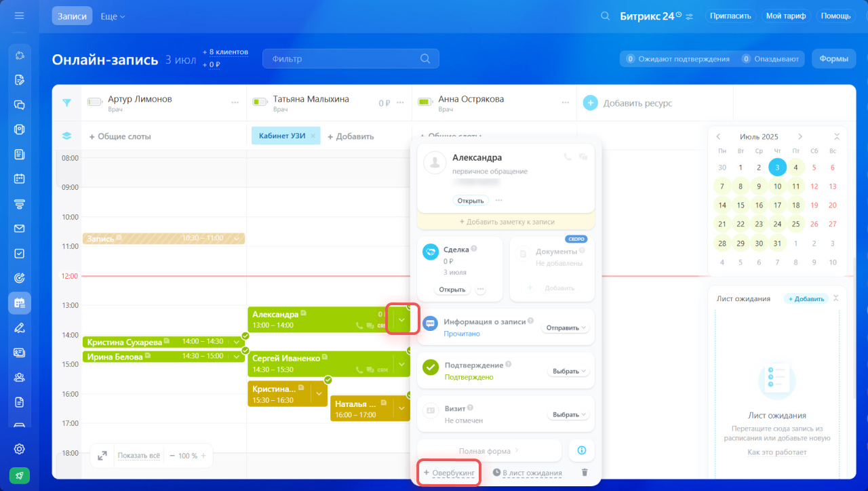Click the plus icon for Добавить ресурс
Viewport: 868px width, 491px height.
pyautogui.click(x=591, y=103)
